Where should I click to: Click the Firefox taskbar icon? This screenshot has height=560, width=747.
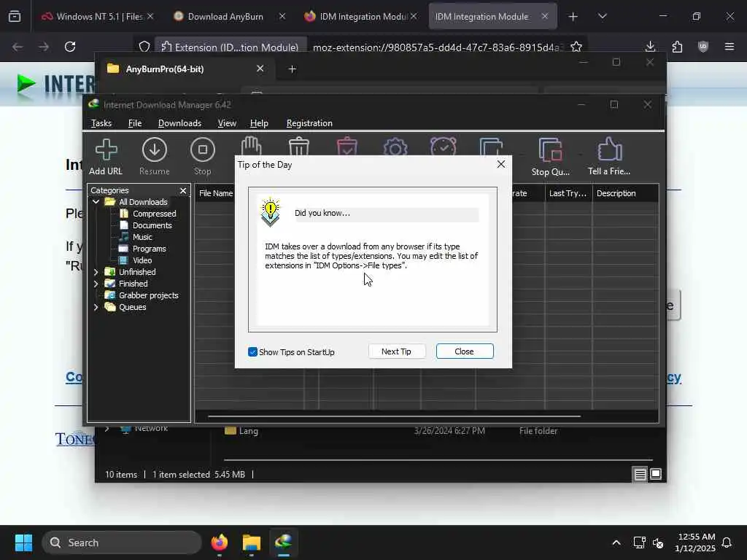click(219, 542)
